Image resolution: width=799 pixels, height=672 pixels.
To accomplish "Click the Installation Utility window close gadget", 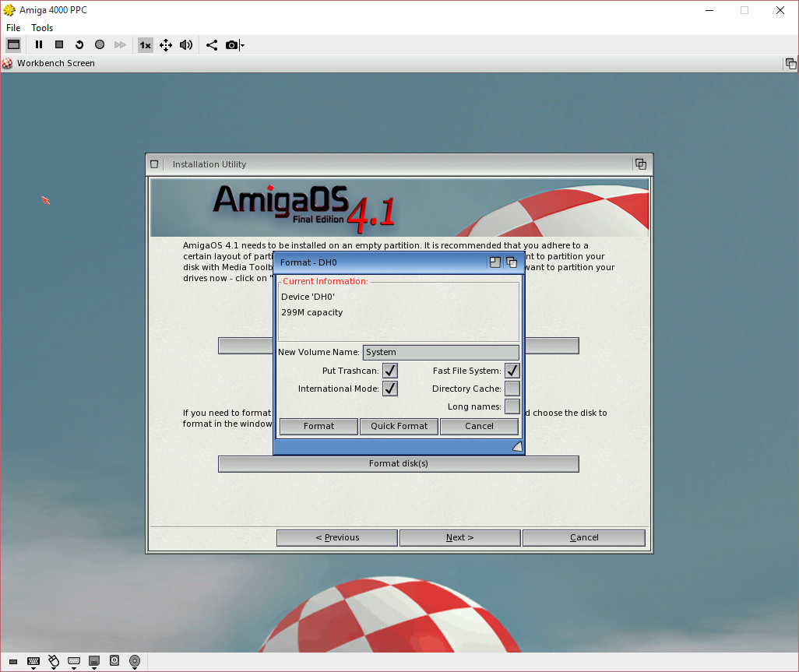I will click(154, 164).
